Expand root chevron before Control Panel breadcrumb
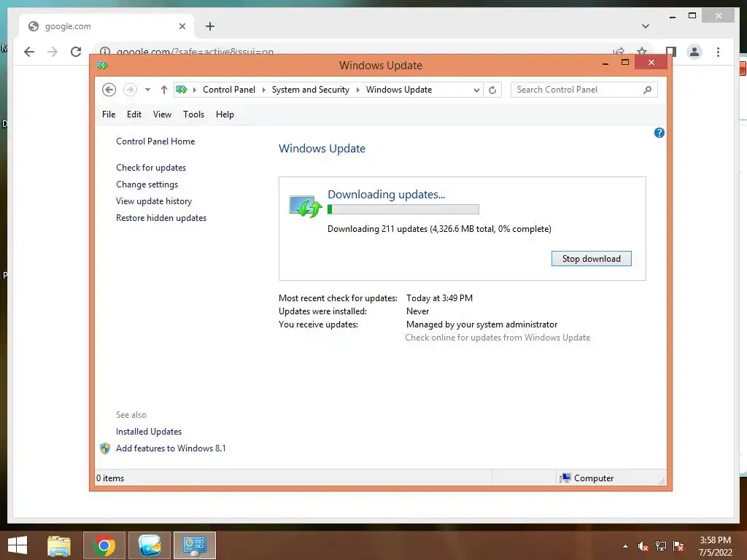The image size is (747, 560). point(194,90)
